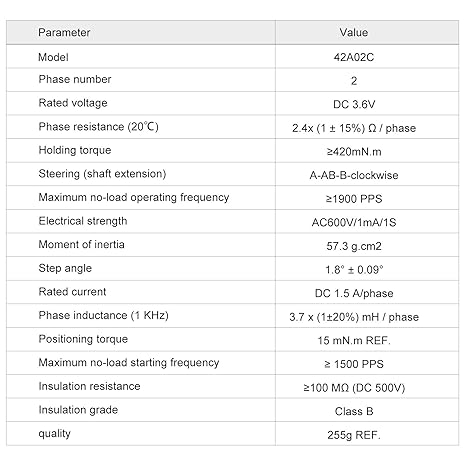This screenshot has width=466, height=466.
Task: Click Maximum no-load operating frequency label
Action: [x=134, y=198]
